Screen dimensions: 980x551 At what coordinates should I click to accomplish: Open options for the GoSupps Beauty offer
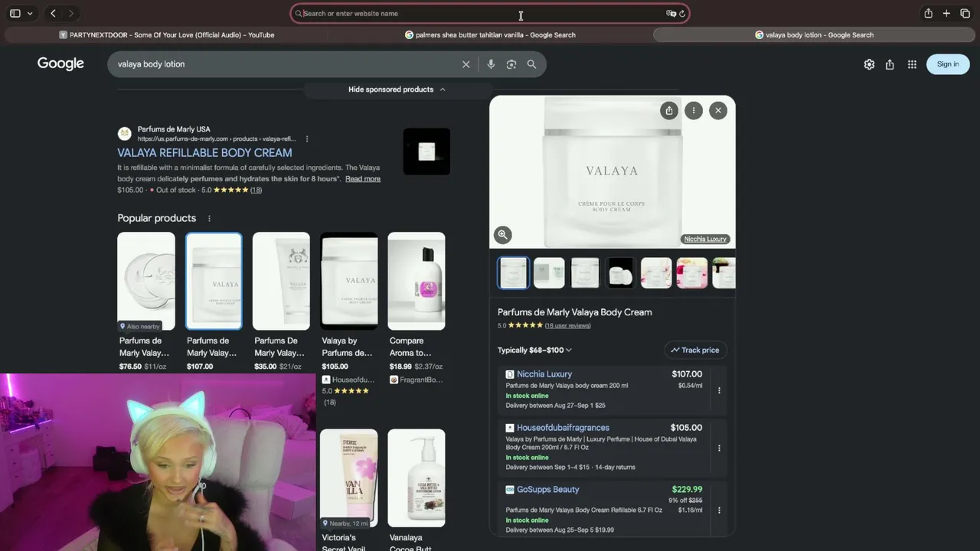[719, 510]
